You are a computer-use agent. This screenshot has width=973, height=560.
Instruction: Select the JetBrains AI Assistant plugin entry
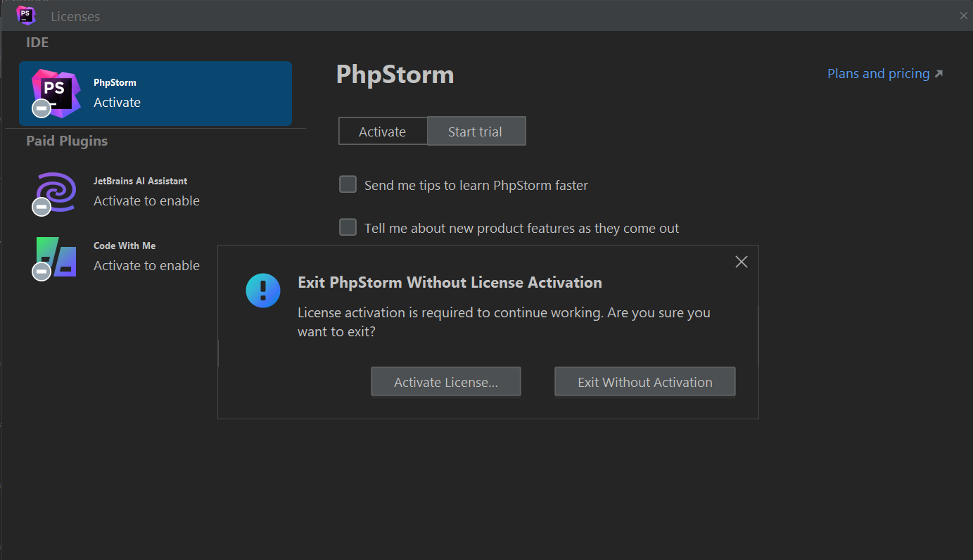coord(155,193)
